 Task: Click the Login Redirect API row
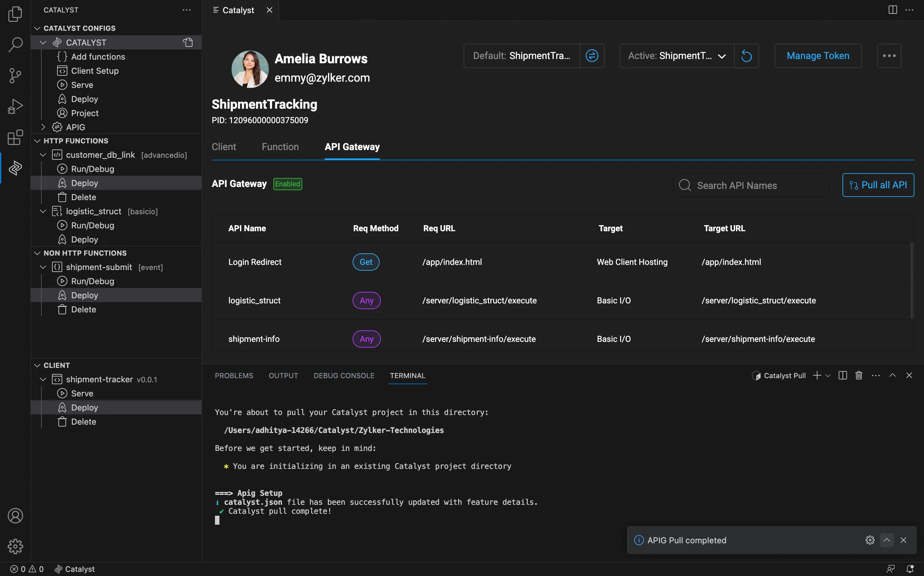tap(561, 262)
